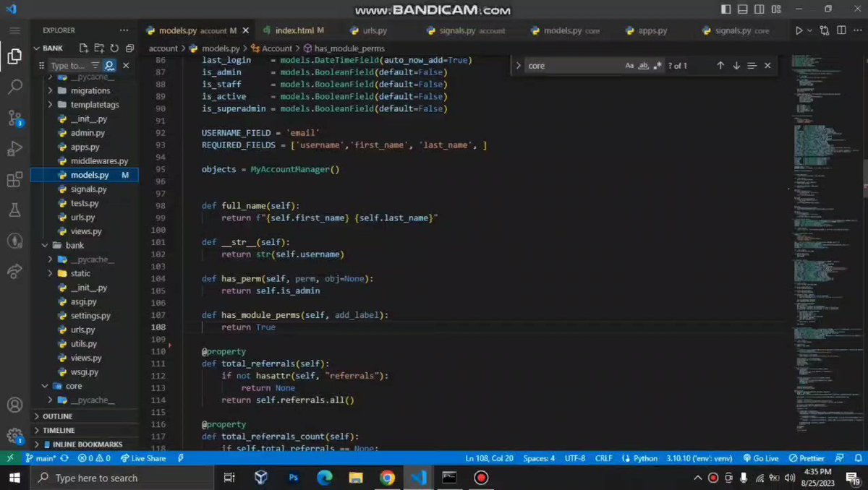This screenshot has height=490, width=868.
Task: Go to next search match arrow
Action: click(x=736, y=66)
